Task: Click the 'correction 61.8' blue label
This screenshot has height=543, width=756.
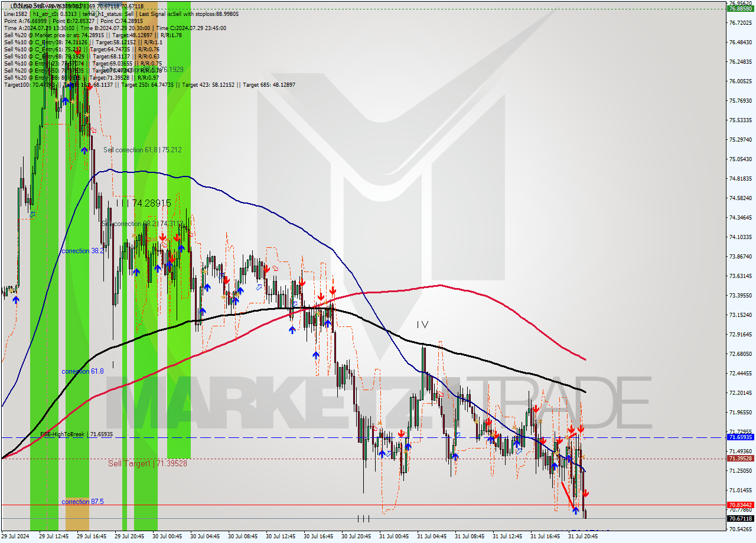Action: coord(83,371)
